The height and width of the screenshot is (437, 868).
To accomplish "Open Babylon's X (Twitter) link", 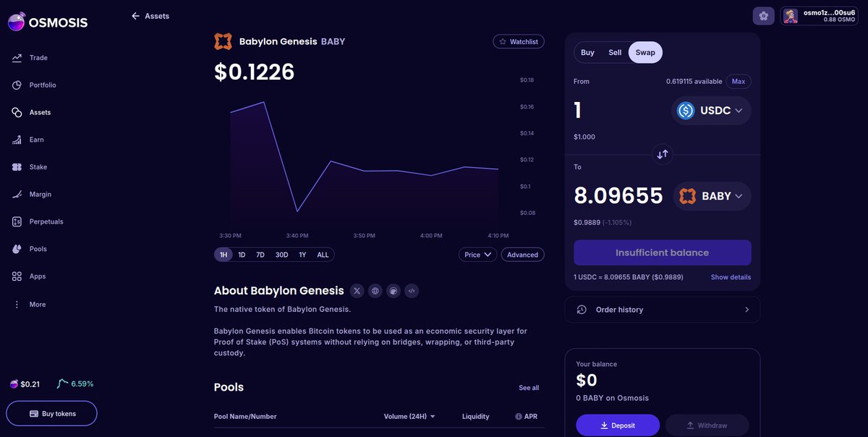I will point(357,291).
